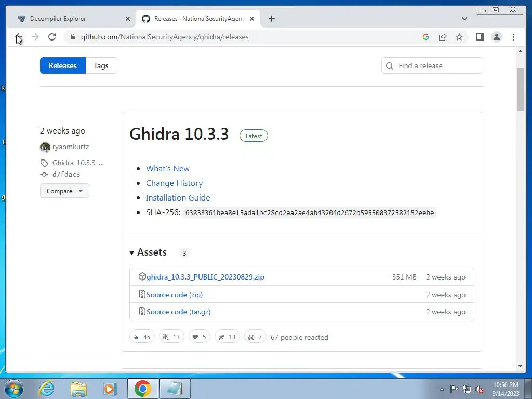
Task: Reload the GitHub releases page
Action: 52,37
